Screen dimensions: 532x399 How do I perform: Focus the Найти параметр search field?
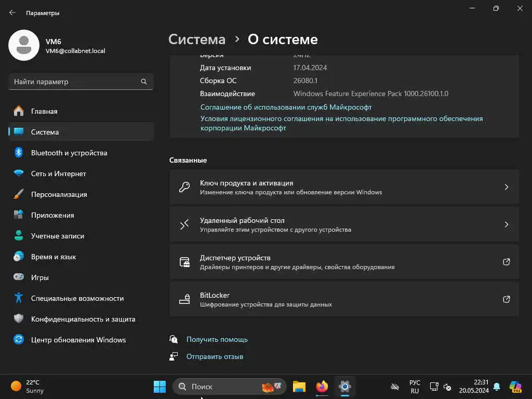tap(81, 82)
